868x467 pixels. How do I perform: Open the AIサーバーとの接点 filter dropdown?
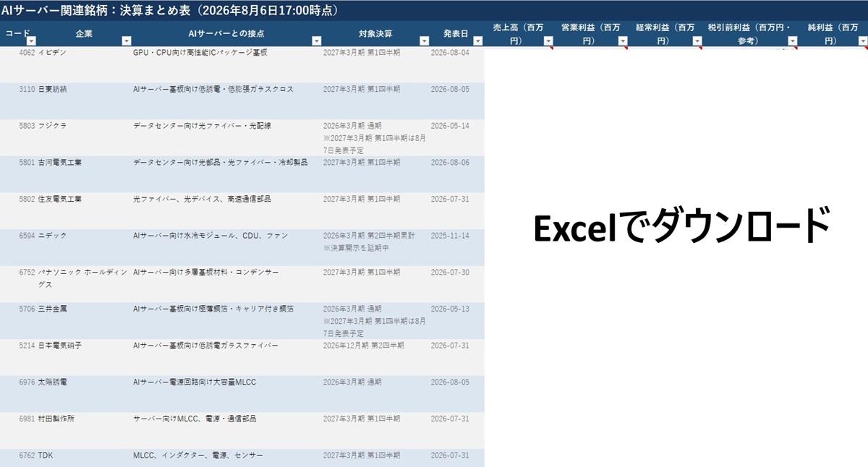point(316,41)
